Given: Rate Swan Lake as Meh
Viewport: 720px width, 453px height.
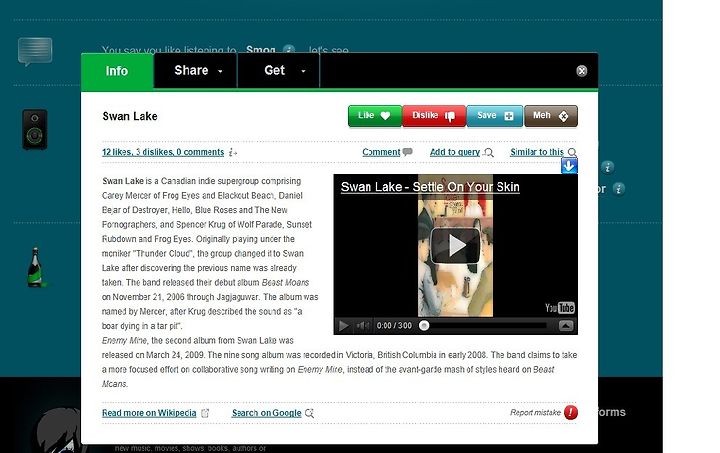Looking at the screenshot, I should [551, 116].
